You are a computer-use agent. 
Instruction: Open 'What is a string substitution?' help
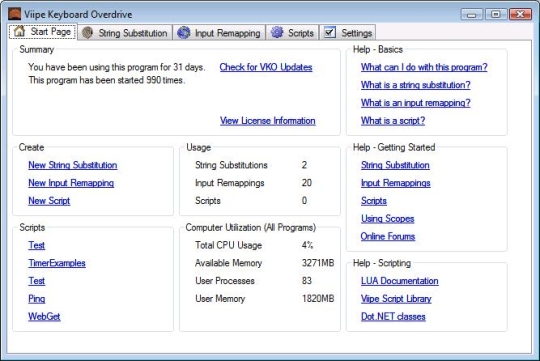point(415,85)
